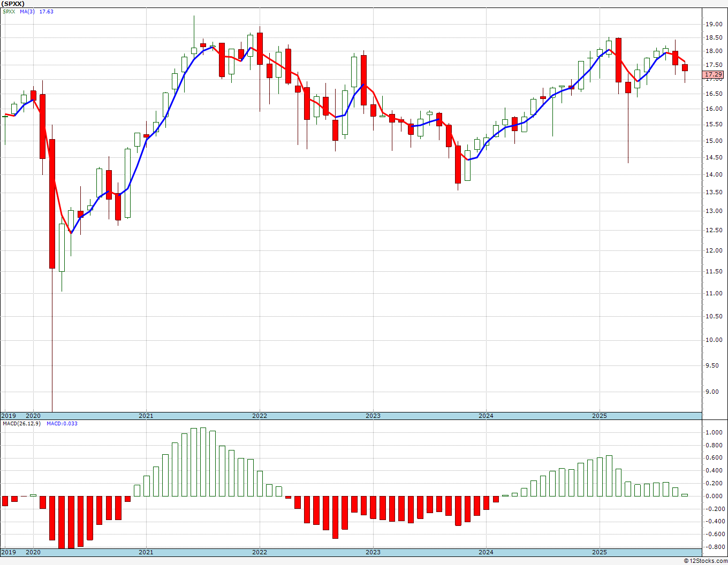Select the highlighted 17.29 current price tag
728x565 pixels.
click(x=714, y=74)
